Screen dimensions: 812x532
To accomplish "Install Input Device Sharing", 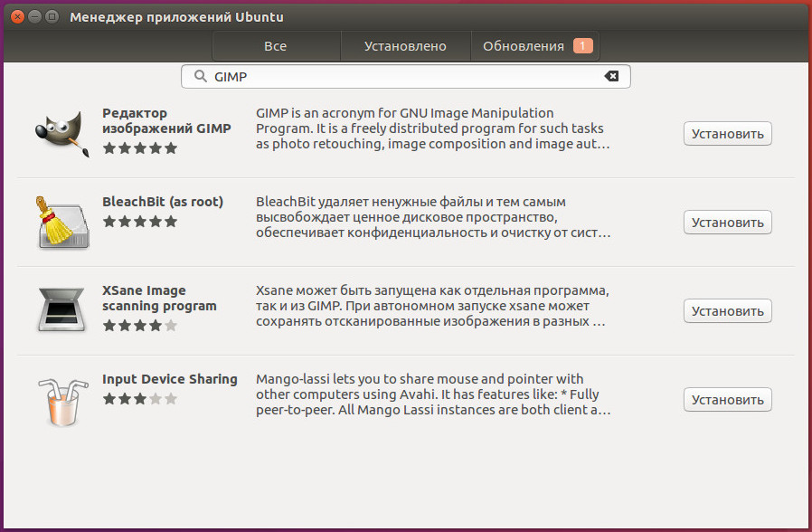I will [x=728, y=399].
